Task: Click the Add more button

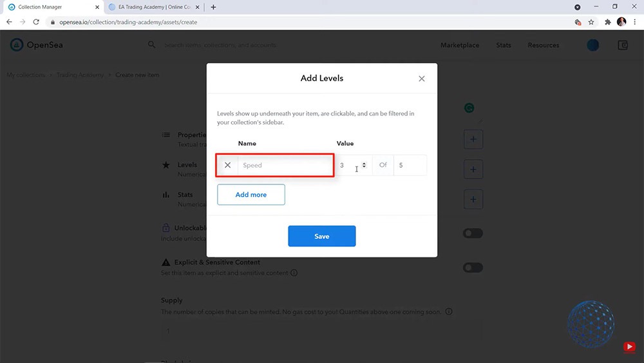Action: tap(251, 195)
